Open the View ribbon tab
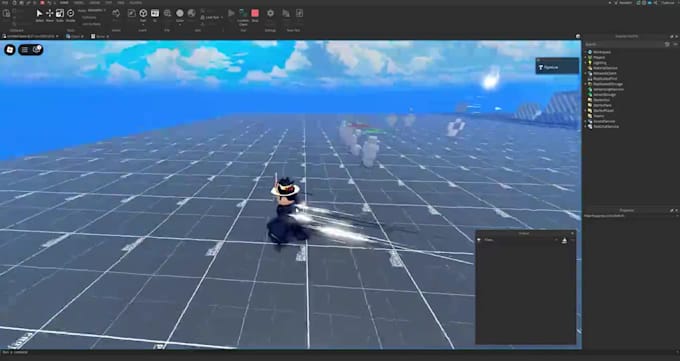 121,3
